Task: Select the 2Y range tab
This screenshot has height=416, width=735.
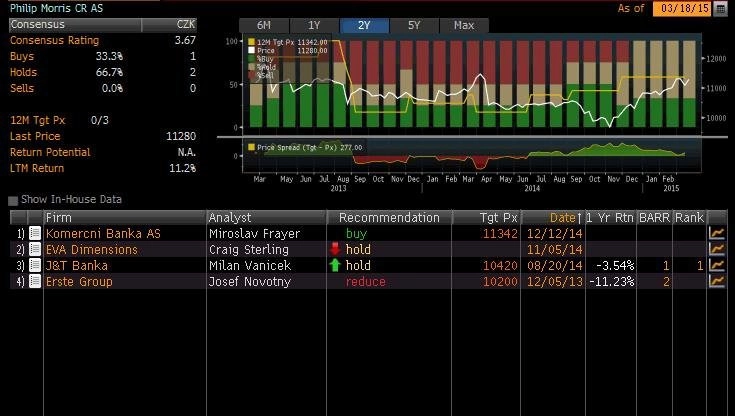Action: click(364, 25)
